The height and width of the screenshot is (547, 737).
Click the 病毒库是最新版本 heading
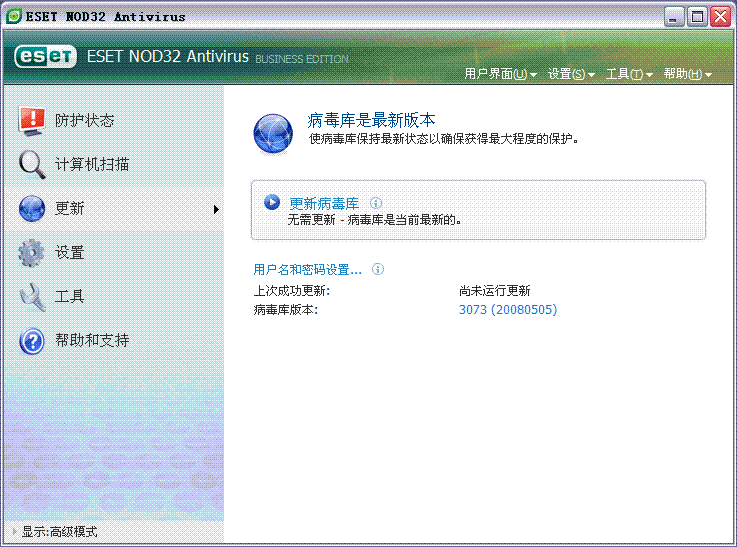tap(371, 120)
